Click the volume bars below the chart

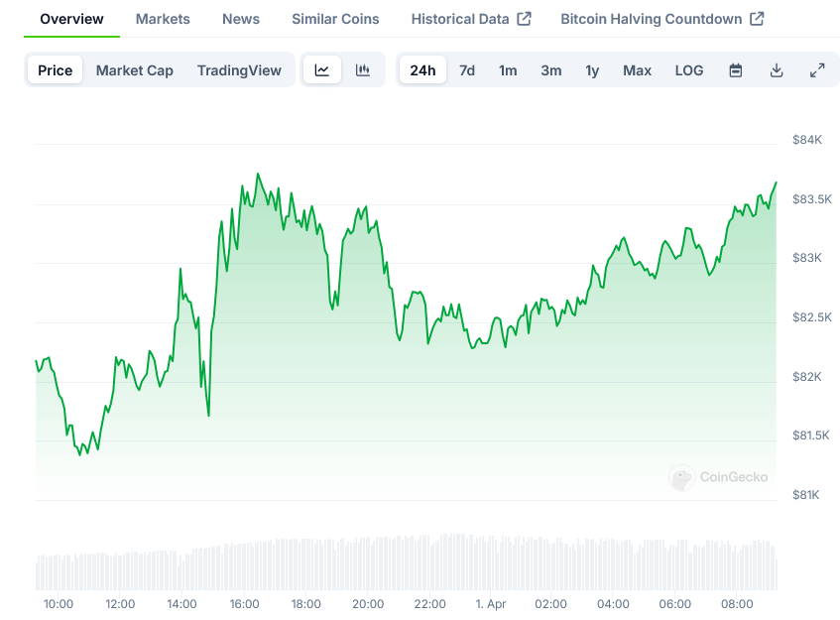(406, 562)
